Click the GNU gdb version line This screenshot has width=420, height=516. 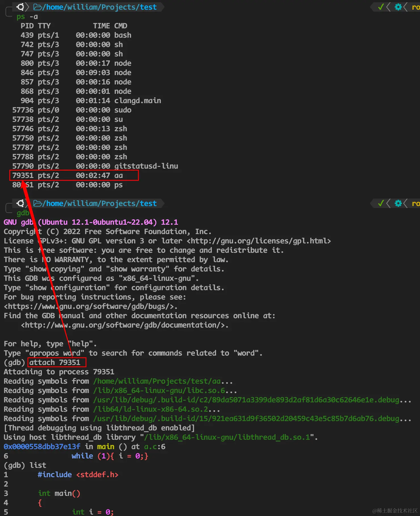(91, 222)
